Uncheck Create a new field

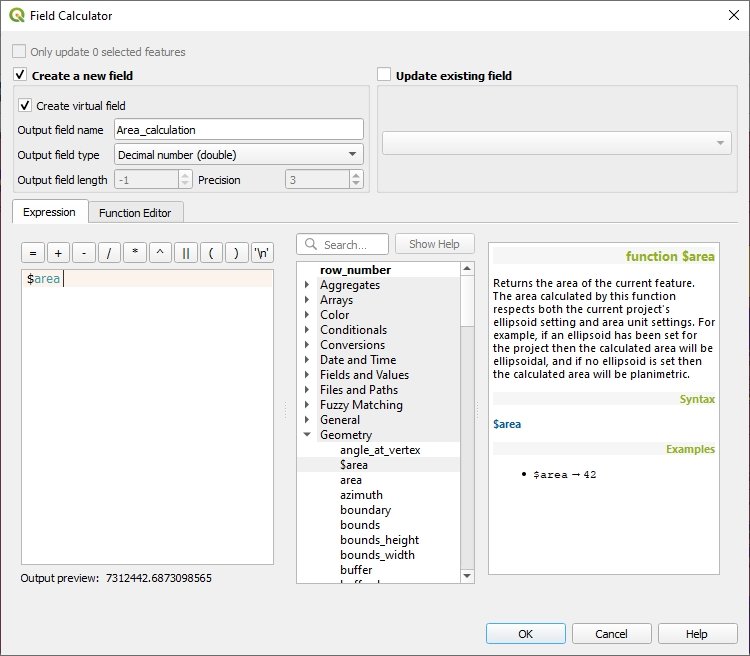pos(20,75)
